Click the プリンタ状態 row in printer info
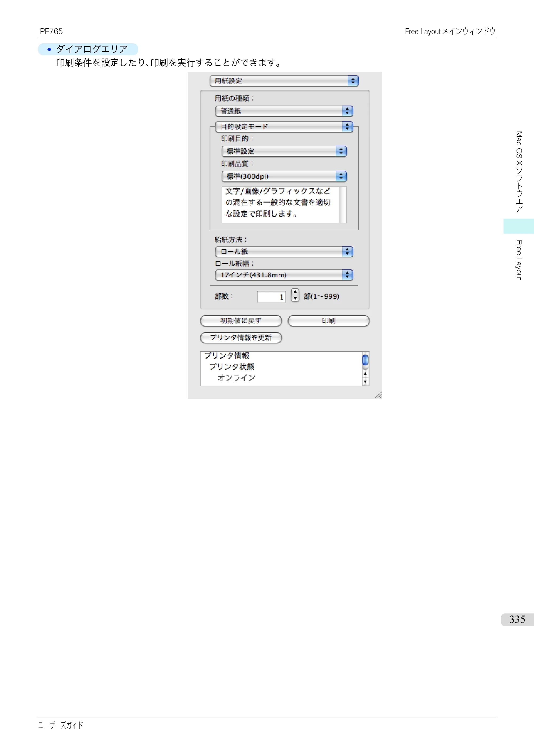The width and height of the screenshot is (534, 756). click(x=232, y=367)
